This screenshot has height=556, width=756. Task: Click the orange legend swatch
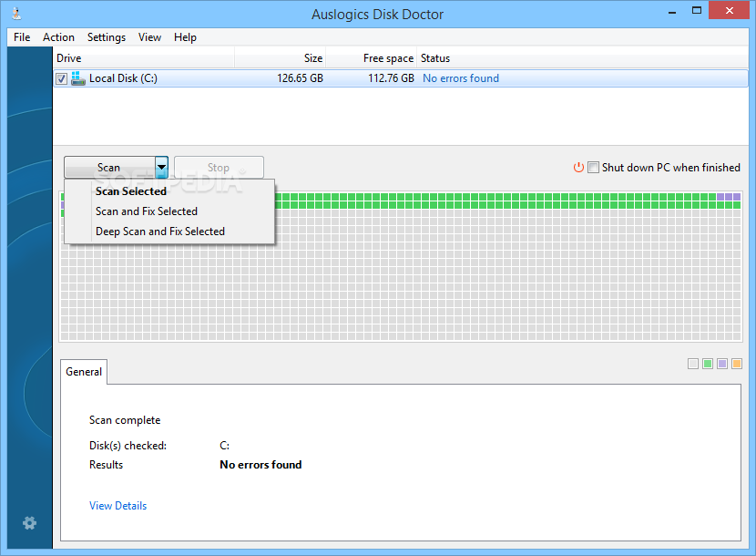tap(737, 364)
